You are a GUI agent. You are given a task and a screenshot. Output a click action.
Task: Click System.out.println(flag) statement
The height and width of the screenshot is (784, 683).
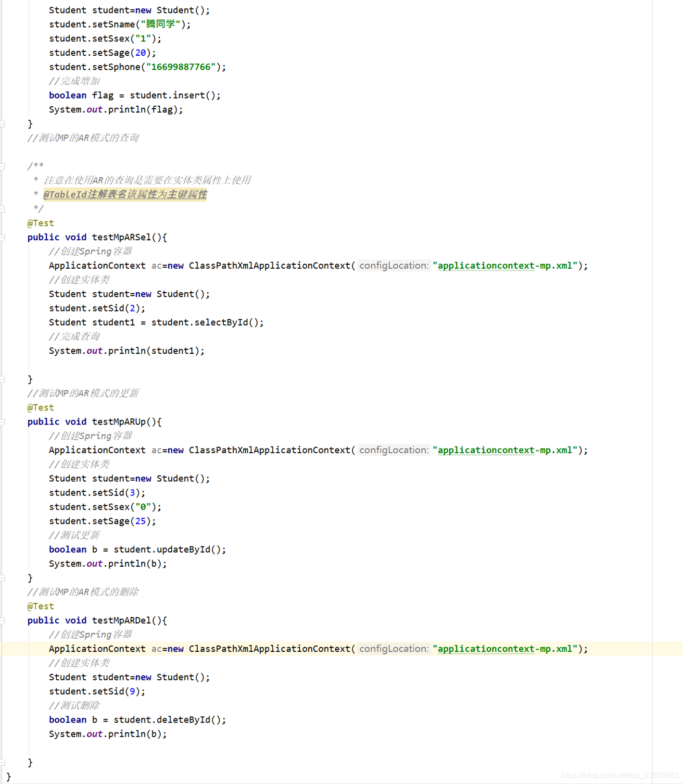click(x=116, y=110)
